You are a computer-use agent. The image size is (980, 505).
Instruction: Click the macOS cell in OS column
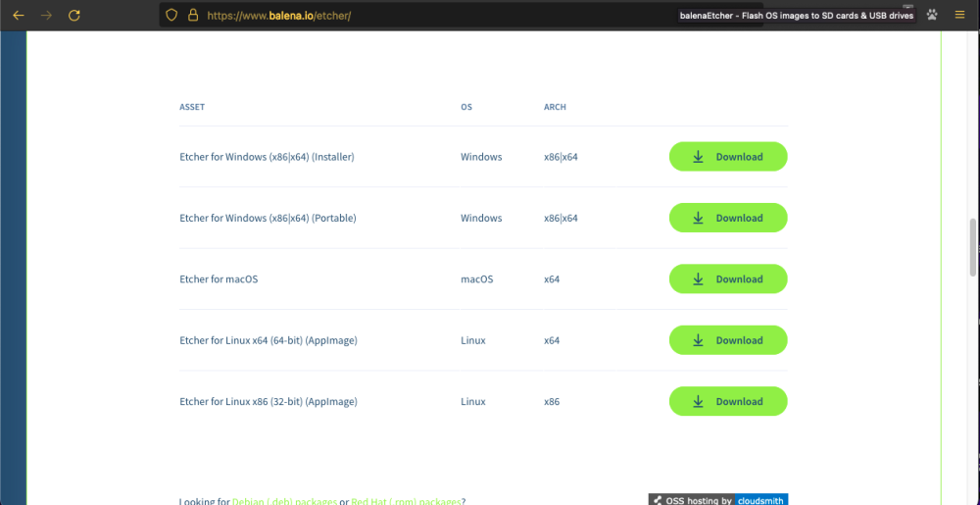(x=477, y=279)
